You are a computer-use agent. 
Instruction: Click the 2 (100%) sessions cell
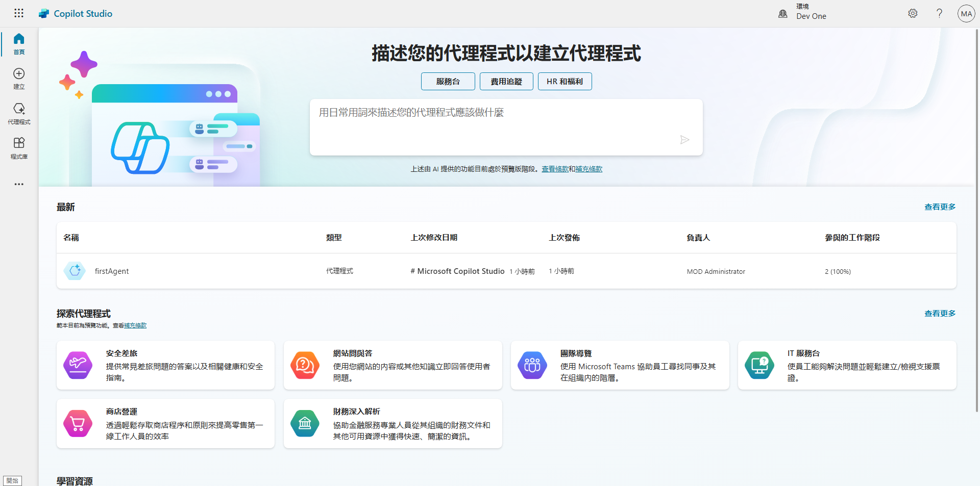click(x=838, y=271)
